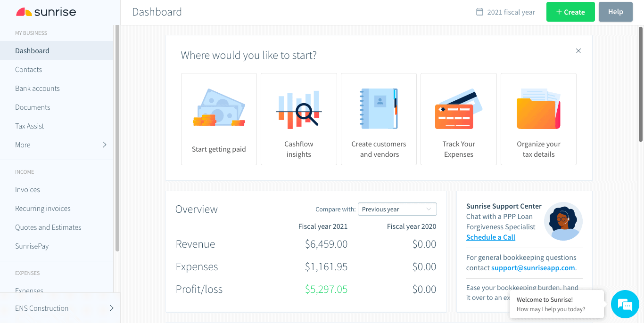Click the Fiscal year 2021 column header

coord(323,226)
